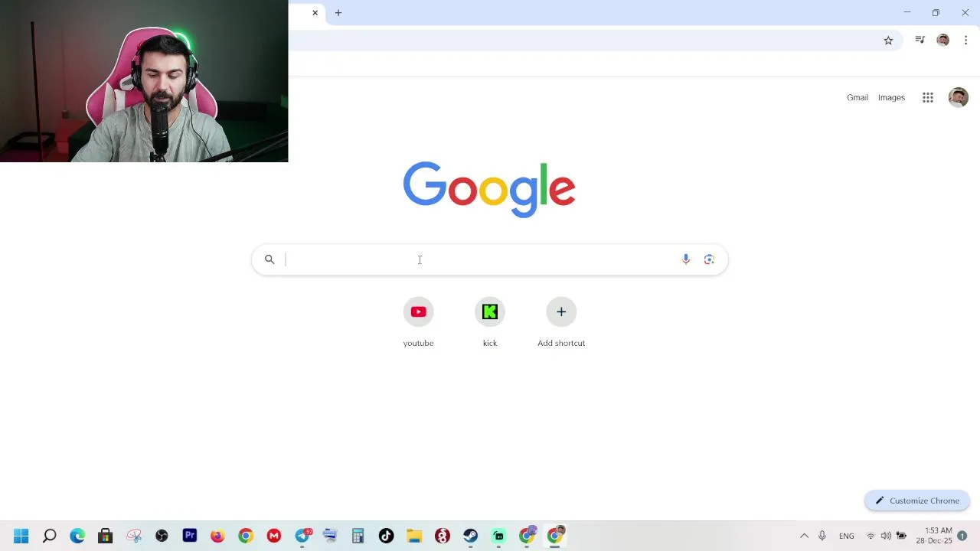Click Add shortcut
Viewport: 980px width, 551px height.
pyautogui.click(x=561, y=322)
